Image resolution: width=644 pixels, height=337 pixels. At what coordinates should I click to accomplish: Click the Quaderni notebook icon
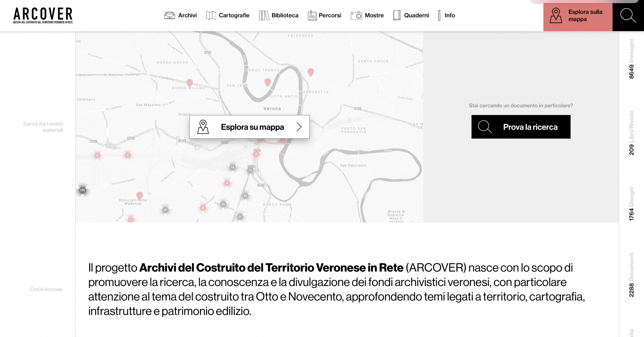(397, 15)
